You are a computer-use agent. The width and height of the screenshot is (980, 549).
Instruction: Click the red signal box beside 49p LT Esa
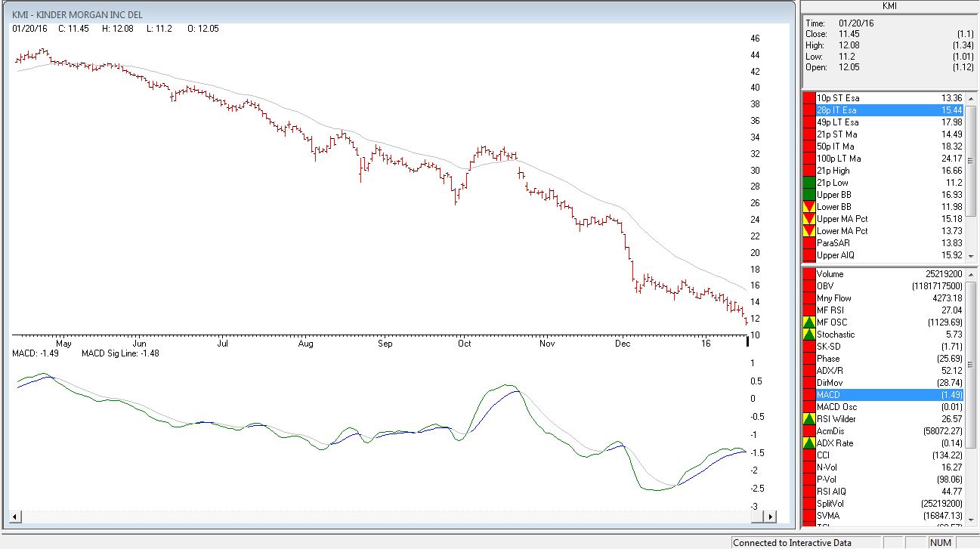pos(809,122)
